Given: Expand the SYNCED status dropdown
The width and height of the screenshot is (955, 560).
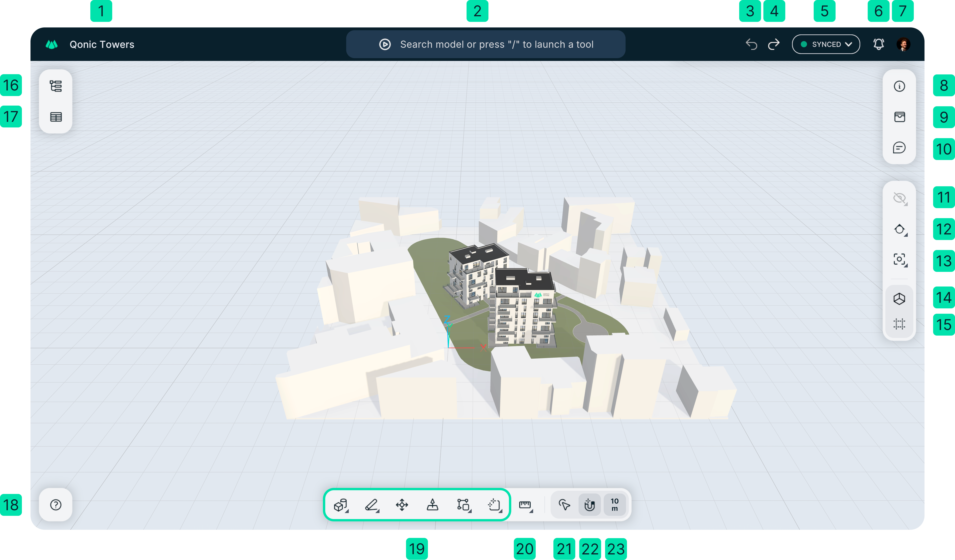Looking at the screenshot, I should (826, 44).
